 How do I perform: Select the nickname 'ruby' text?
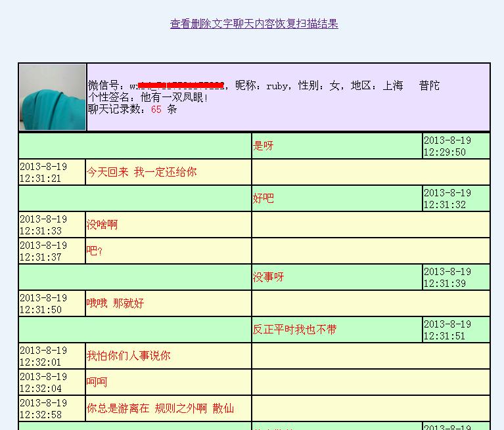[279, 85]
